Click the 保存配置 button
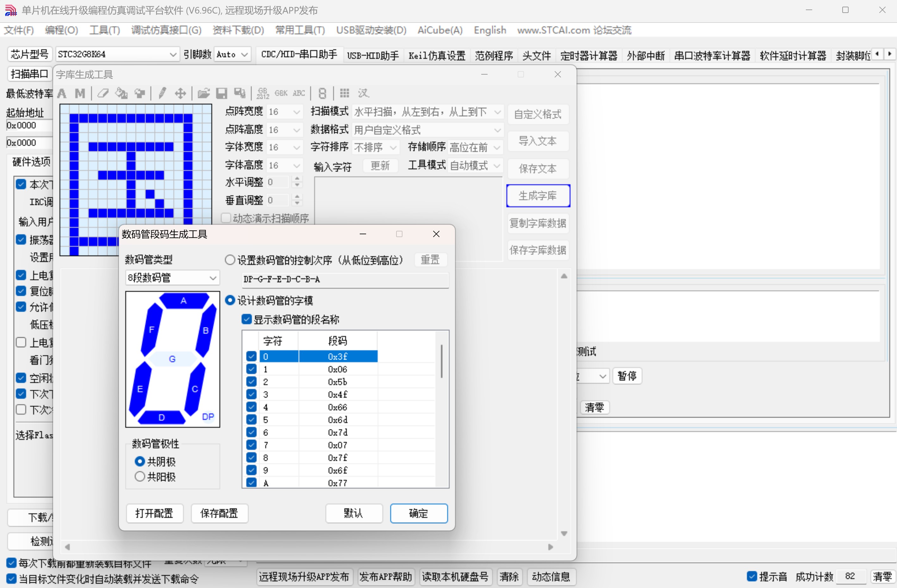Image resolution: width=897 pixels, height=588 pixels. tap(219, 513)
